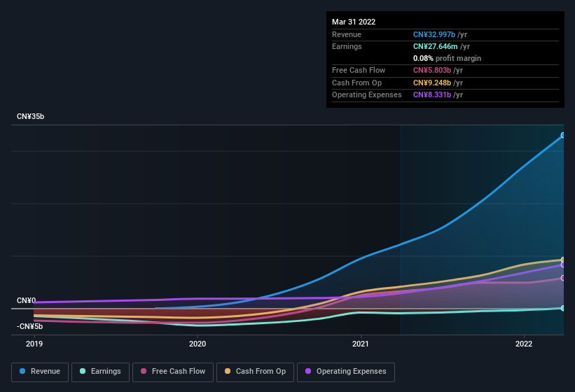This screenshot has height=392, width=575.
Task: Click the CN¥32.997b revenue value
Action: click(434, 34)
